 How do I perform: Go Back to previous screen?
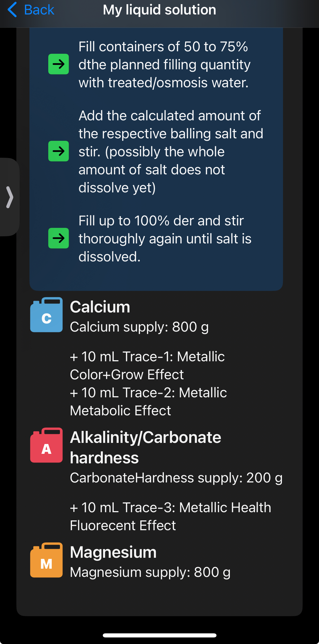click(39, 10)
